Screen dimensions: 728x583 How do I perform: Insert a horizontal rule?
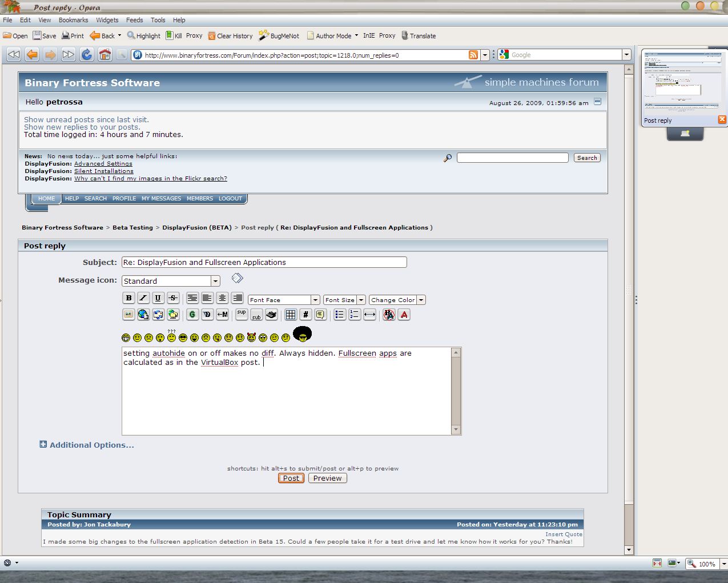(x=369, y=314)
